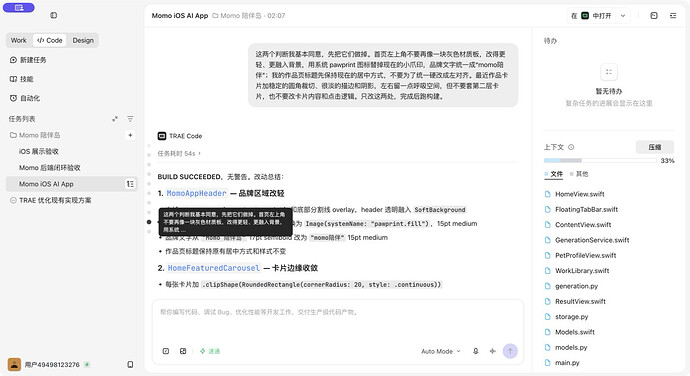
Task: Click the HomeFeaturedCarousel code link
Action: tap(214, 268)
